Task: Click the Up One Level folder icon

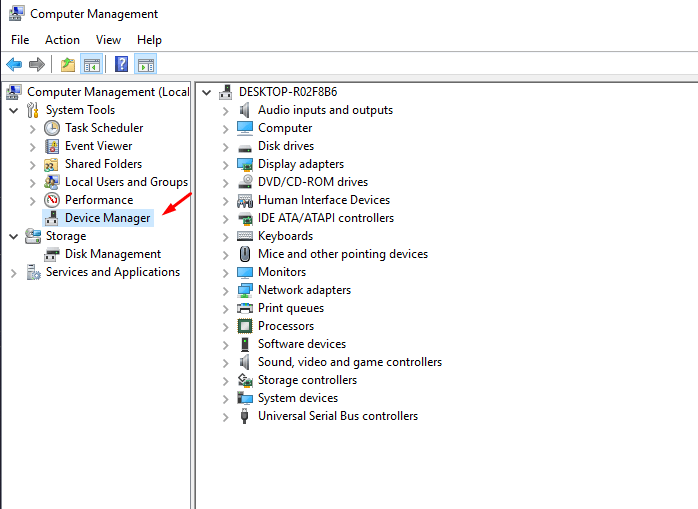Action: [68, 65]
